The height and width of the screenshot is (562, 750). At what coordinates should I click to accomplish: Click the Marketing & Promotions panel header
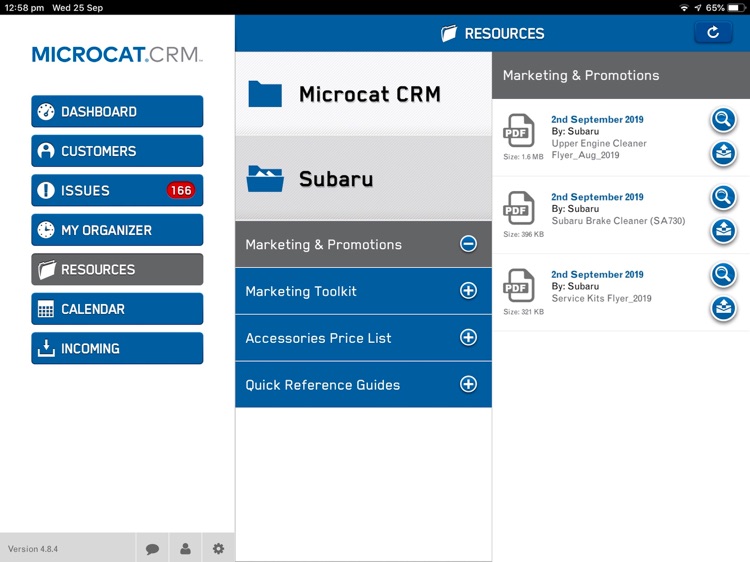(621, 75)
